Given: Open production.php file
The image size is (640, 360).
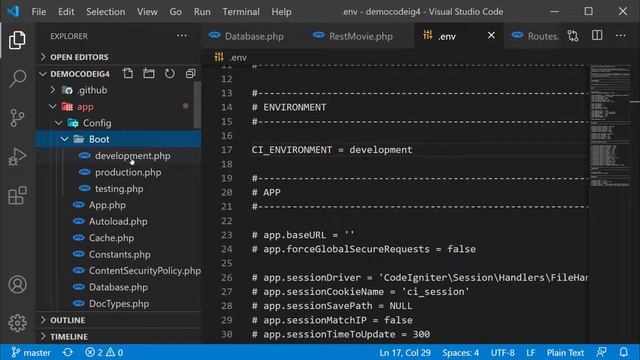Looking at the screenshot, I should point(118,172).
